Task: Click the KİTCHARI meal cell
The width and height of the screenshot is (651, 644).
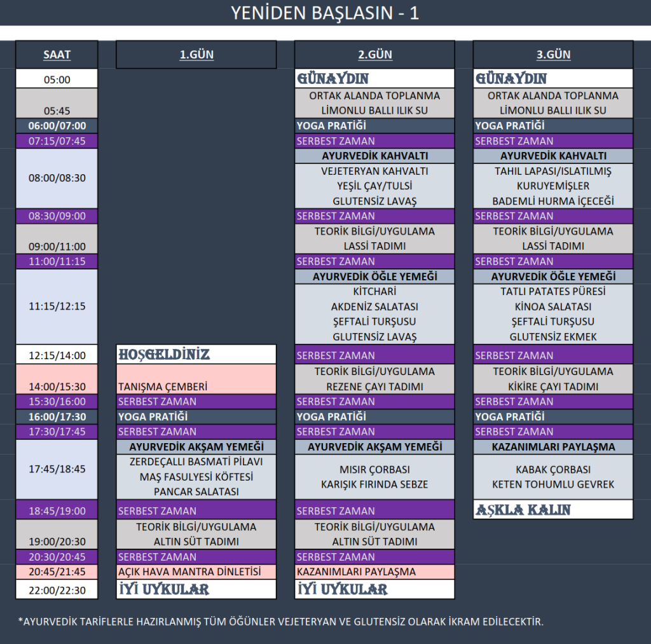Action: click(374, 292)
